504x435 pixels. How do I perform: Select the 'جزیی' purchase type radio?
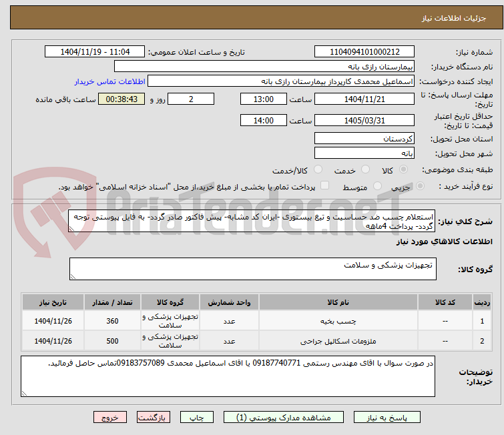pyautogui.click(x=420, y=186)
